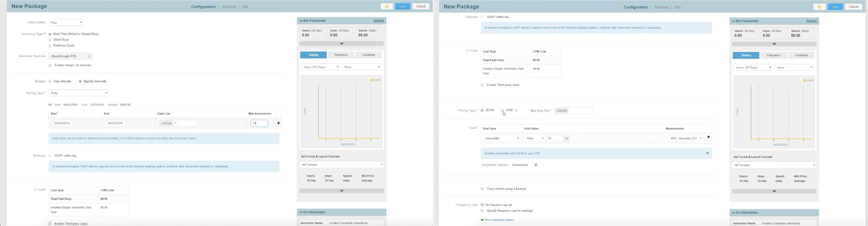Choose dCPM pricing type
Image resolution: width=868 pixels, height=226 pixels.
click(x=482, y=111)
